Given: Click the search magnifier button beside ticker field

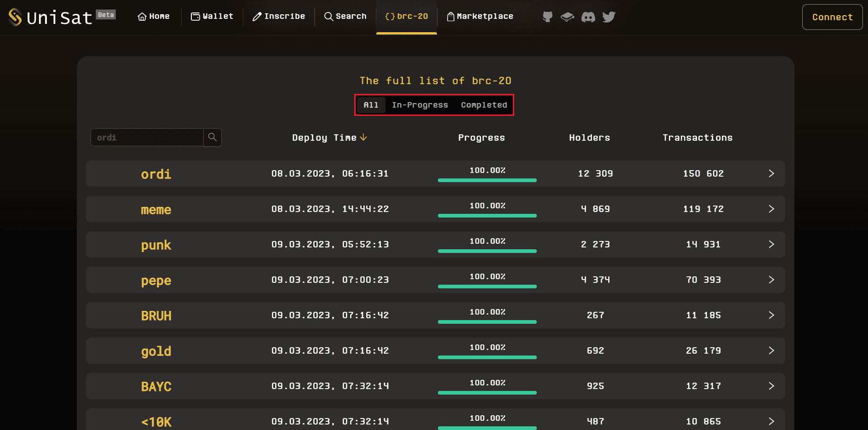Looking at the screenshot, I should (x=213, y=138).
